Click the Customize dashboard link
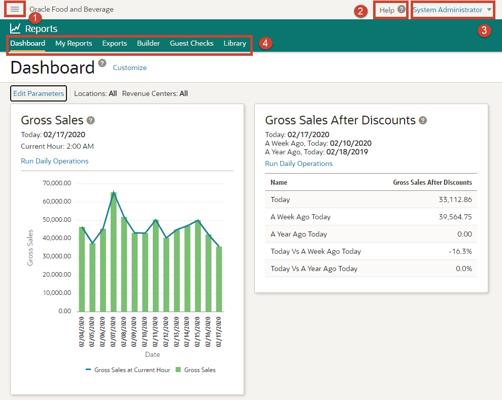The width and height of the screenshot is (502, 400). (130, 68)
